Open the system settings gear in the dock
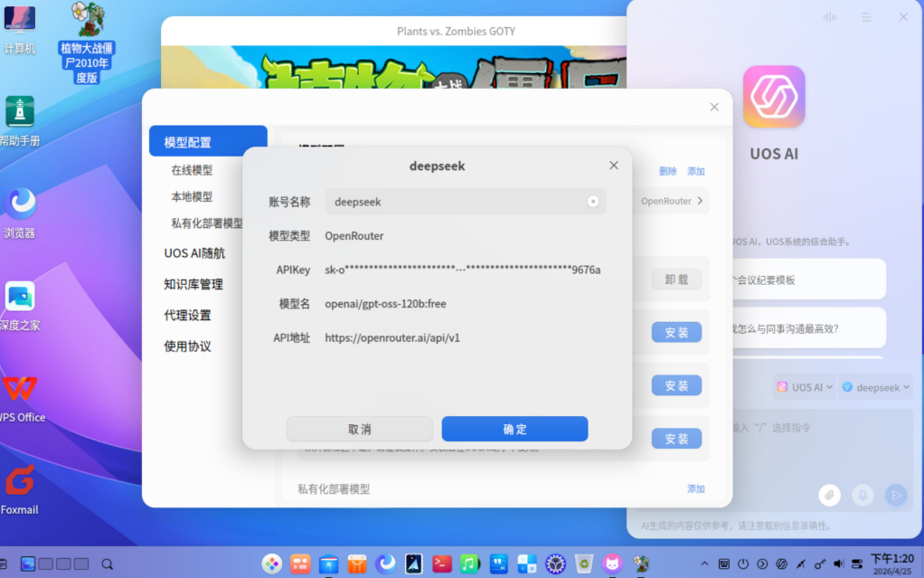Screen dimensions: 924x578 point(555,564)
